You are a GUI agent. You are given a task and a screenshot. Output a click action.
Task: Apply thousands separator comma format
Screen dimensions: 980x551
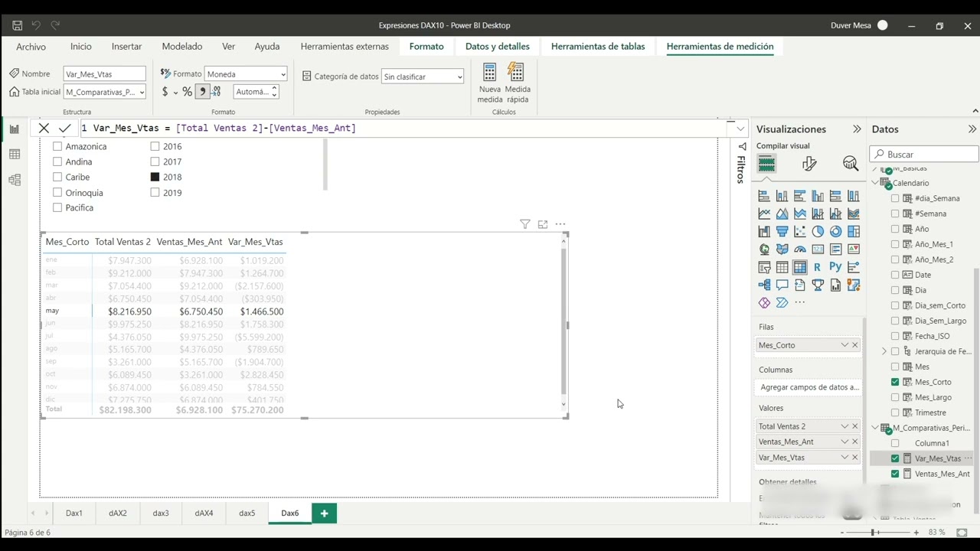coord(203,92)
